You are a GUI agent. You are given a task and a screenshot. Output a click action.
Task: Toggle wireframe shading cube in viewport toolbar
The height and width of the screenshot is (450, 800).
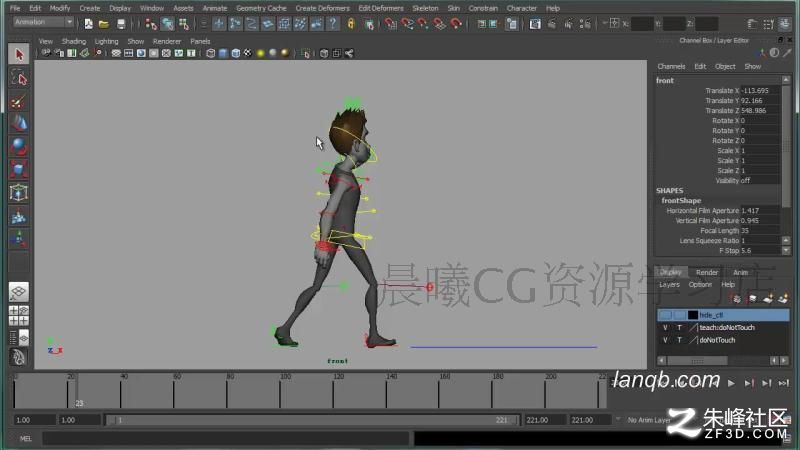[x=211, y=53]
